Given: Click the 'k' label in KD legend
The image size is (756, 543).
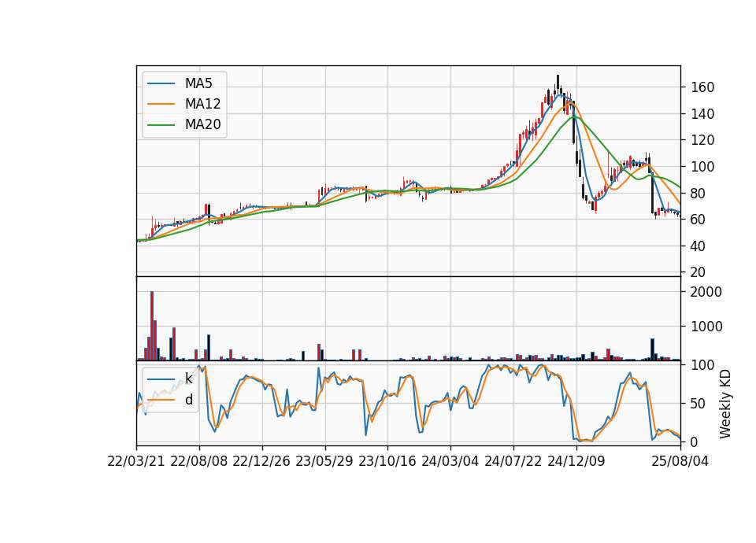Looking at the screenshot, I should 188,379.
